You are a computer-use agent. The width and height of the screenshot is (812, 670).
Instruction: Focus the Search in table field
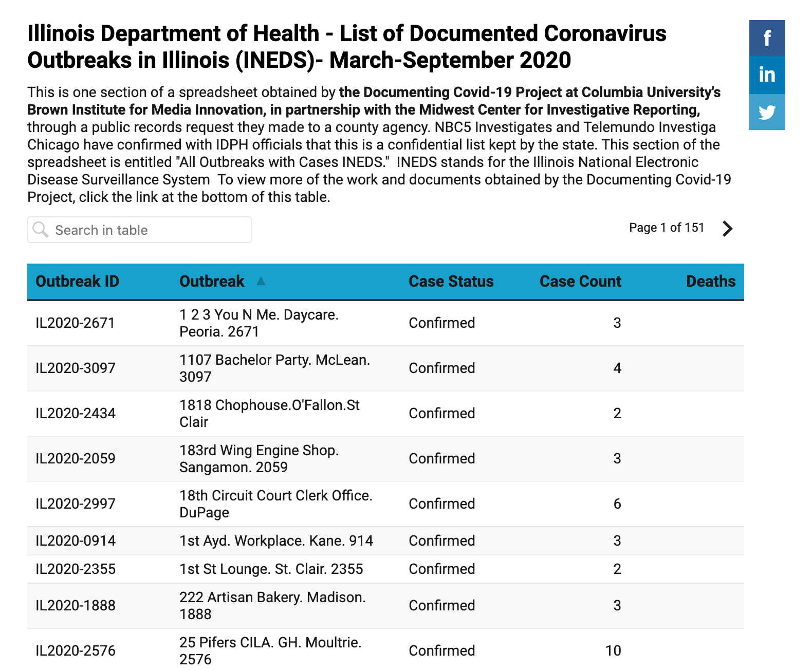tap(139, 230)
